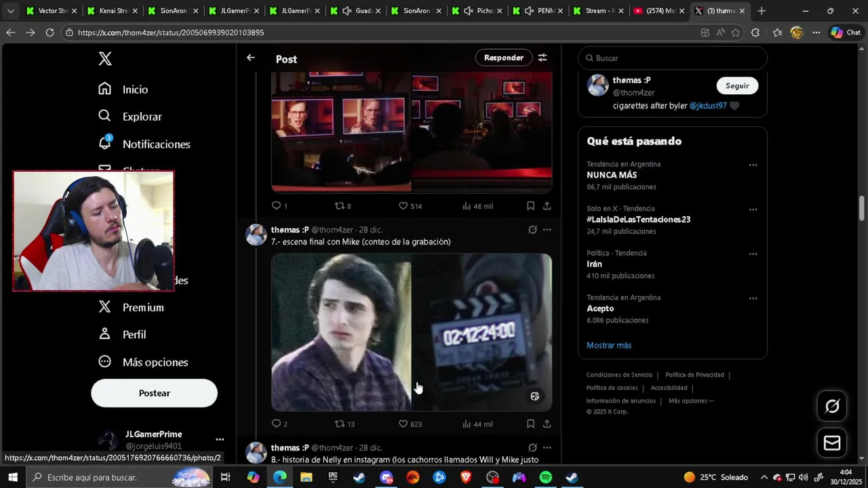Screen dimensions: 868x488
Task: Open Windows Start menu
Action: pos(13,477)
